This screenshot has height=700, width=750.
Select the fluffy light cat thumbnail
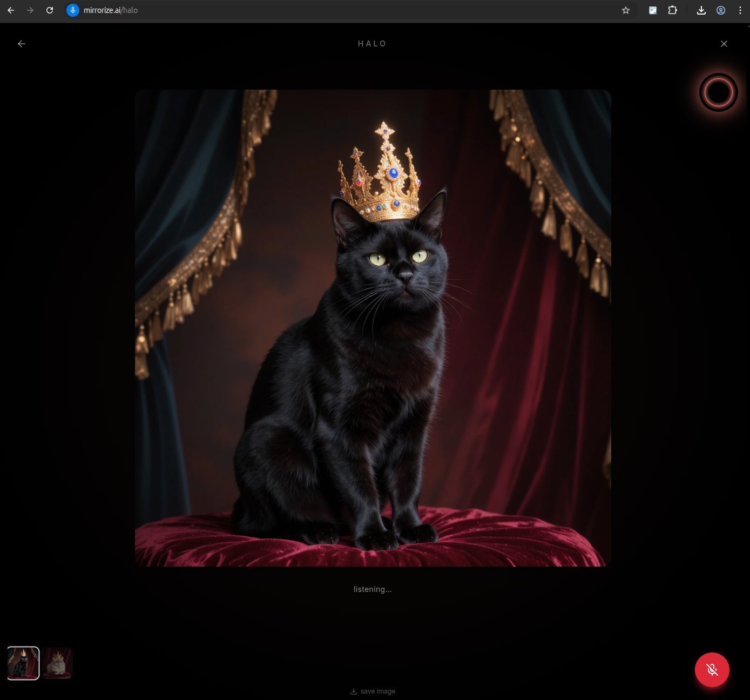click(58, 663)
